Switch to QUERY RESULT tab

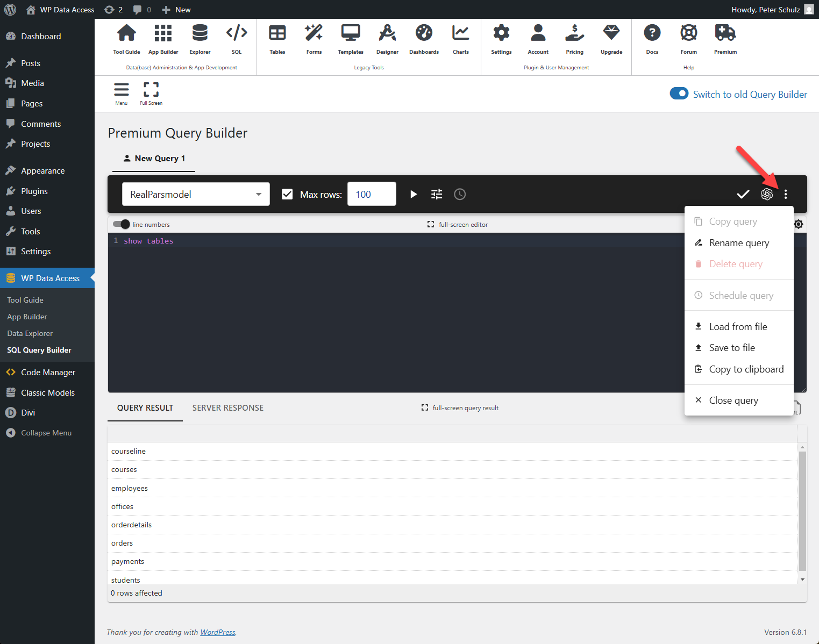[x=145, y=408]
